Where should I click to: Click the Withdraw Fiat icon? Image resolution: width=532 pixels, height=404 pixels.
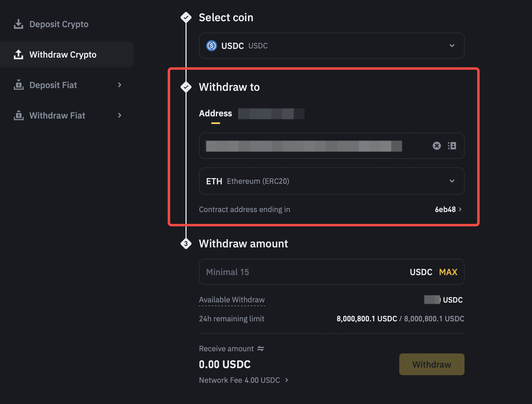point(18,115)
